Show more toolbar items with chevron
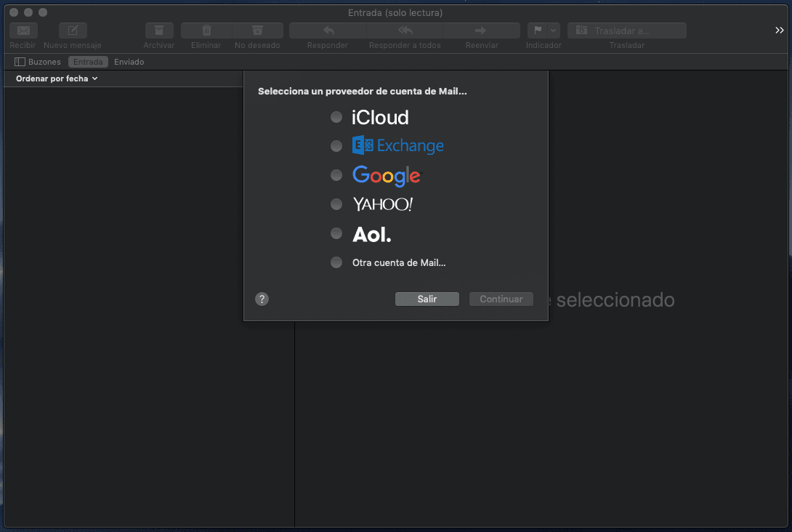The width and height of the screenshot is (792, 532). [x=779, y=31]
